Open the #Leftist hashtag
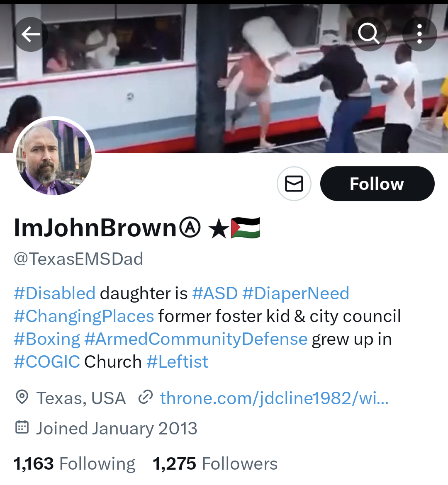448x485 pixels. coord(177,362)
